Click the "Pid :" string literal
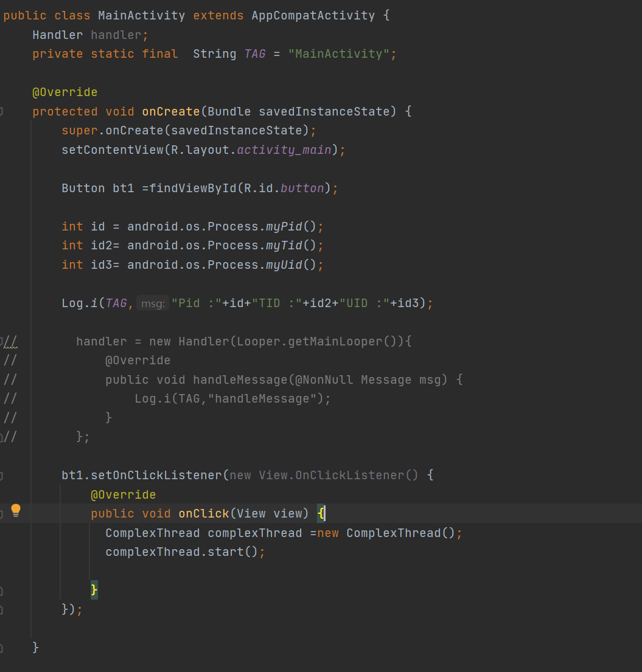Viewport: 642px width, 672px height. tap(197, 303)
